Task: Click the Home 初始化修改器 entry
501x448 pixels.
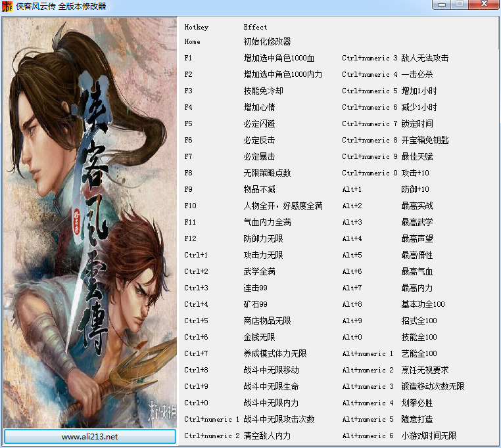Action: (x=238, y=41)
